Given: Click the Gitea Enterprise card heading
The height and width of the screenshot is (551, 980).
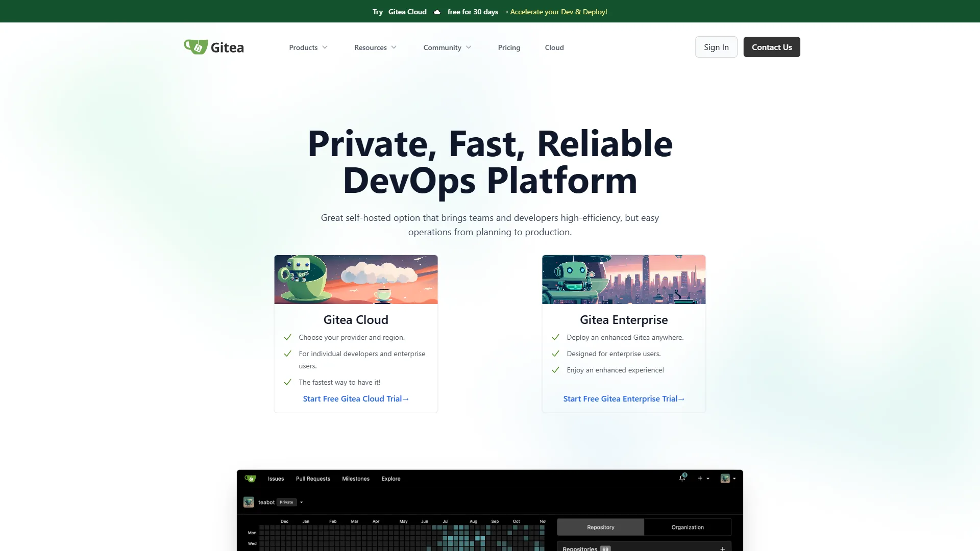Looking at the screenshot, I should 624,320.
